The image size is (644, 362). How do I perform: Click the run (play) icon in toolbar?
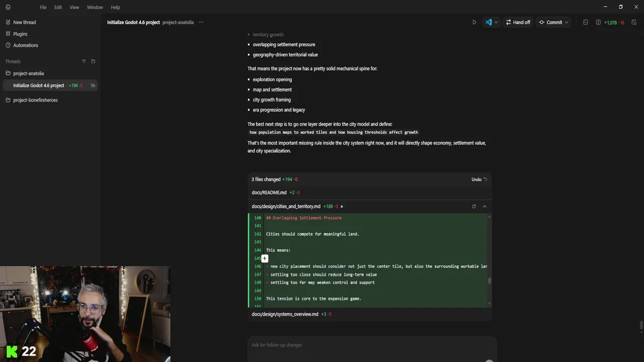pyautogui.click(x=474, y=22)
